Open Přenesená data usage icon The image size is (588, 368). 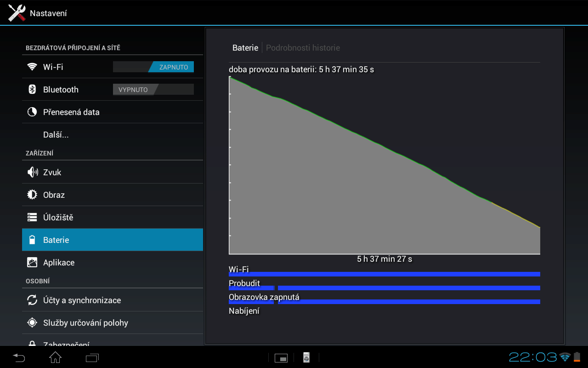[32, 112]
